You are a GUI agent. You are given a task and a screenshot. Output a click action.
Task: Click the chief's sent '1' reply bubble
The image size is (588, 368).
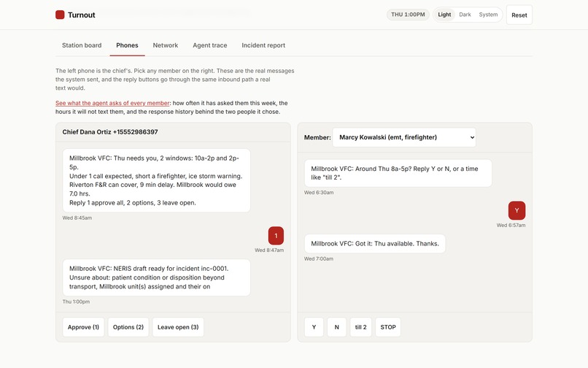click(x=276, y=236)
